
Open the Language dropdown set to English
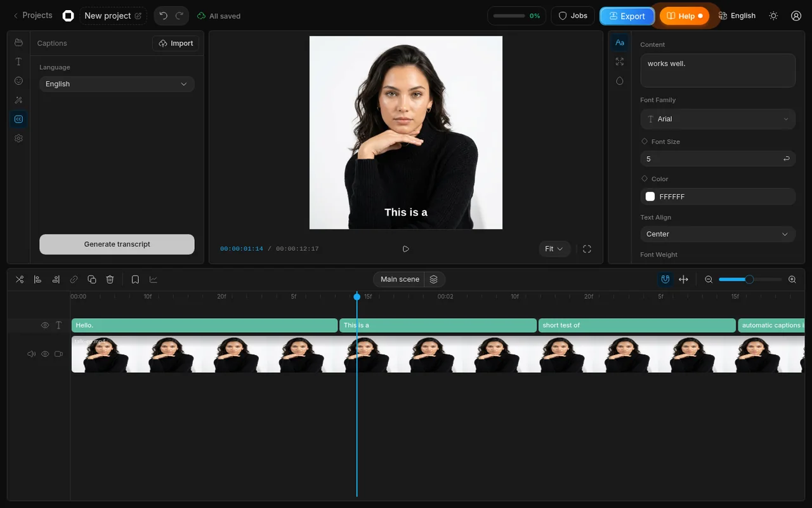[117, 84]
